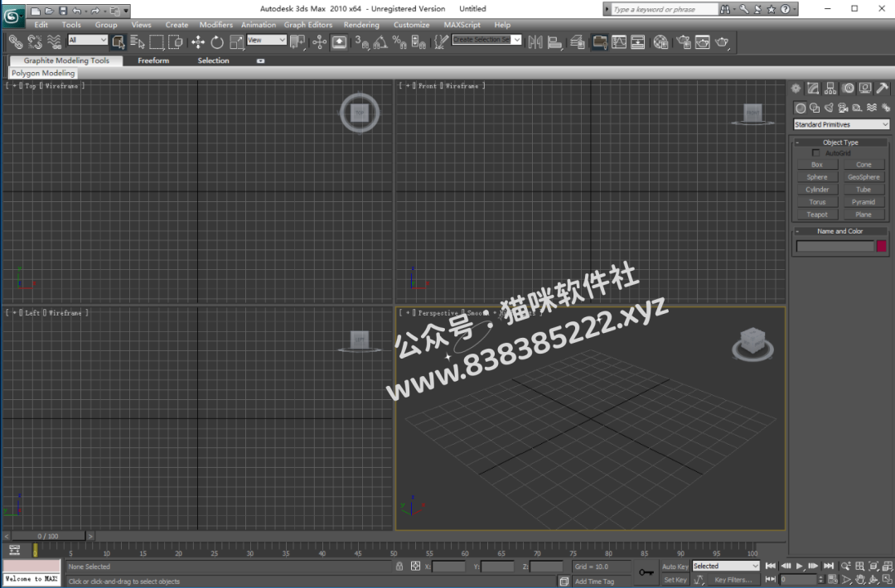Click the object color swatch
This screenshot has width=895, height=588.
click(x=881, y=246)
